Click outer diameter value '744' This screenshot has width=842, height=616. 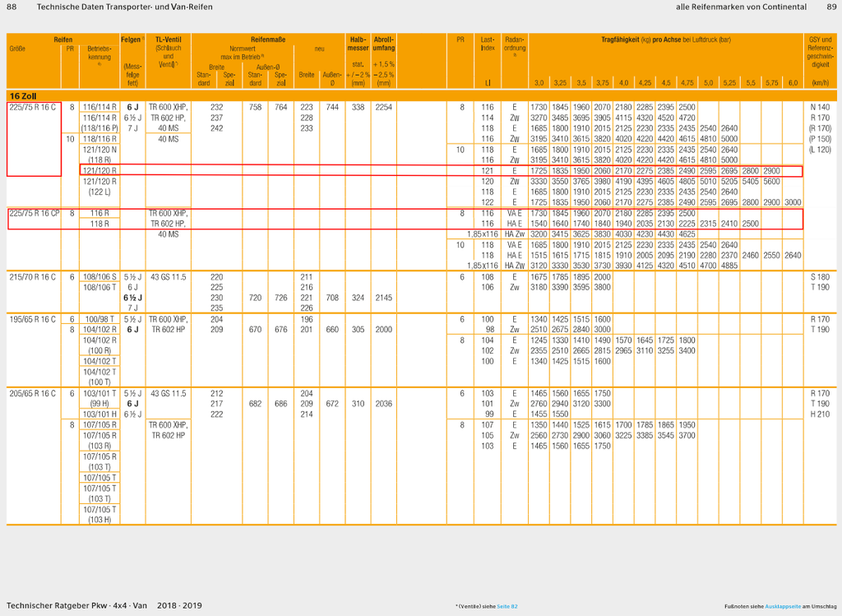[332, 108]
